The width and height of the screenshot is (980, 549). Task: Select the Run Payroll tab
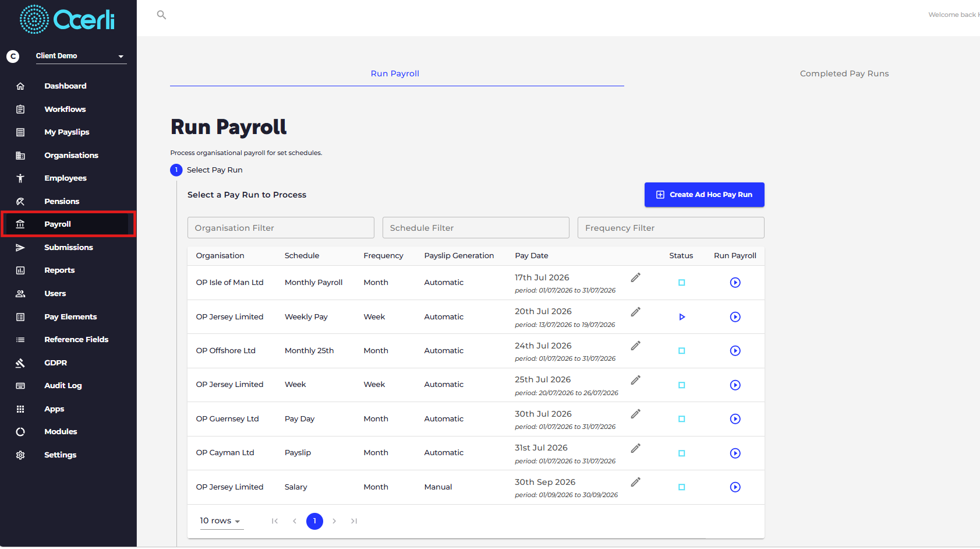tap(395, 73)
